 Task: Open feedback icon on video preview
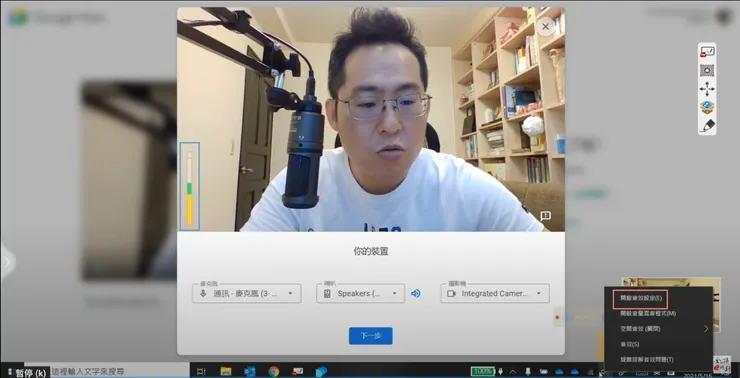click(546, 216)
